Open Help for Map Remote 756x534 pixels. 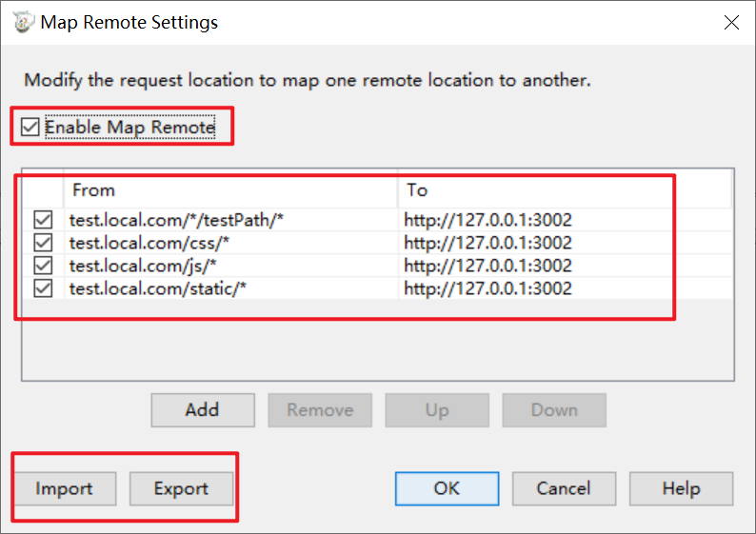[682, 488]
